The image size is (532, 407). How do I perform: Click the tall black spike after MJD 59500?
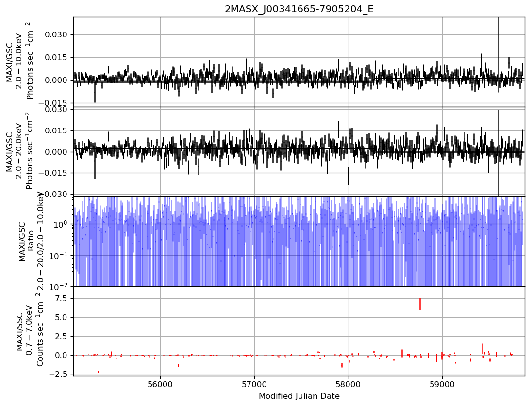[499, 54]
